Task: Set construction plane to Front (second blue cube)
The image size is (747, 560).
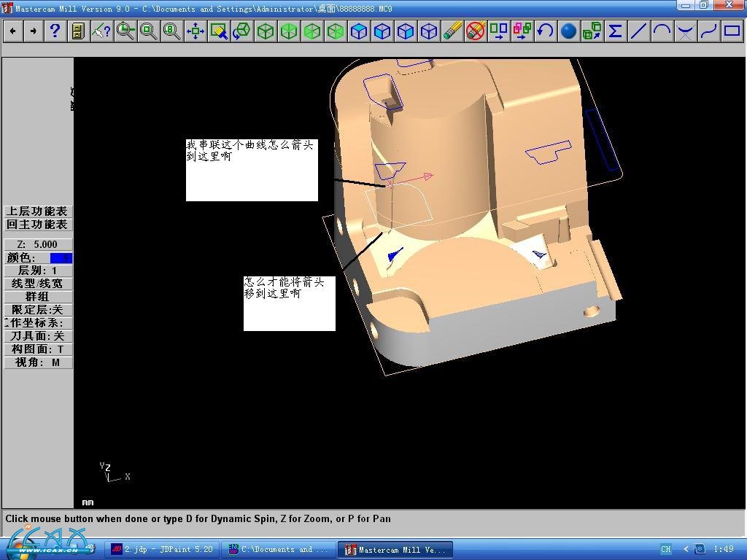Action: tap(382, 31)
